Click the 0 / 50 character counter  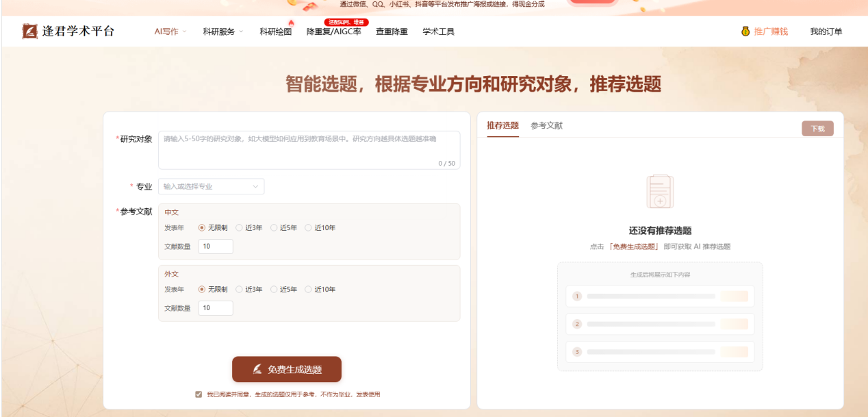click(447, 163)
